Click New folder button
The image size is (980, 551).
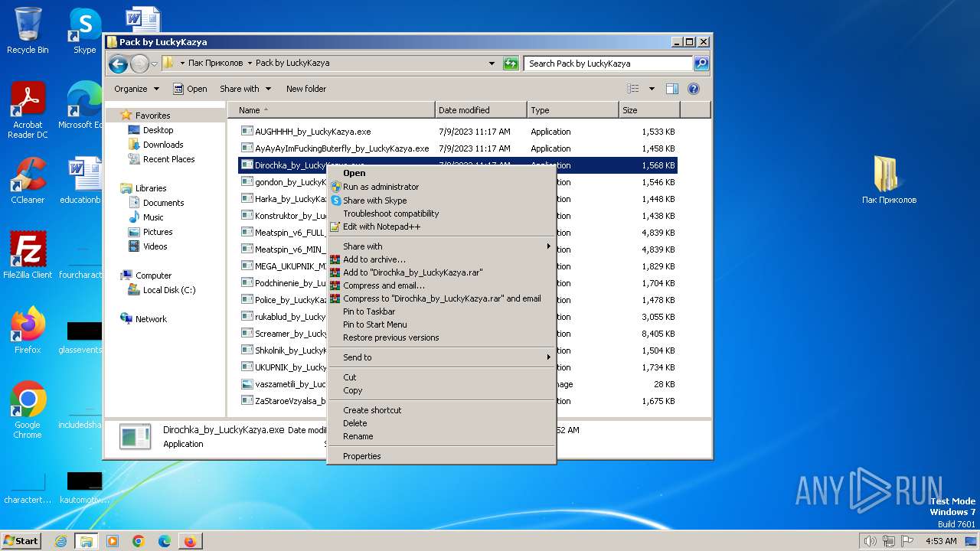(x=306, y=89)
